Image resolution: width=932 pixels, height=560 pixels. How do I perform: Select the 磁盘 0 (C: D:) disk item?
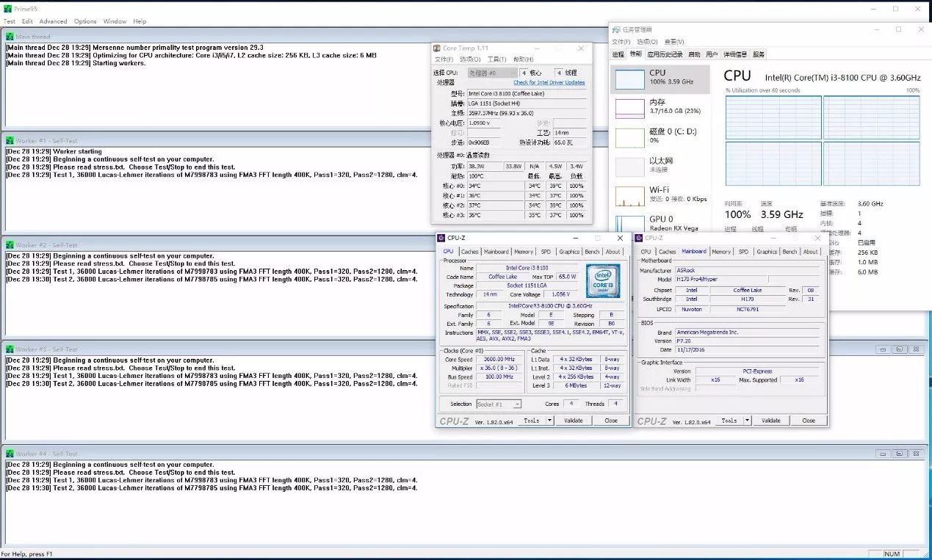(629, 137)
